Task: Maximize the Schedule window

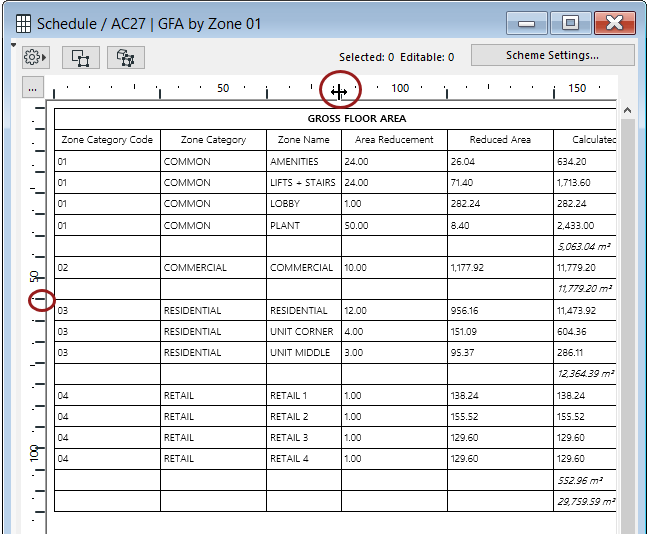Action: click(x=570, y=23)
